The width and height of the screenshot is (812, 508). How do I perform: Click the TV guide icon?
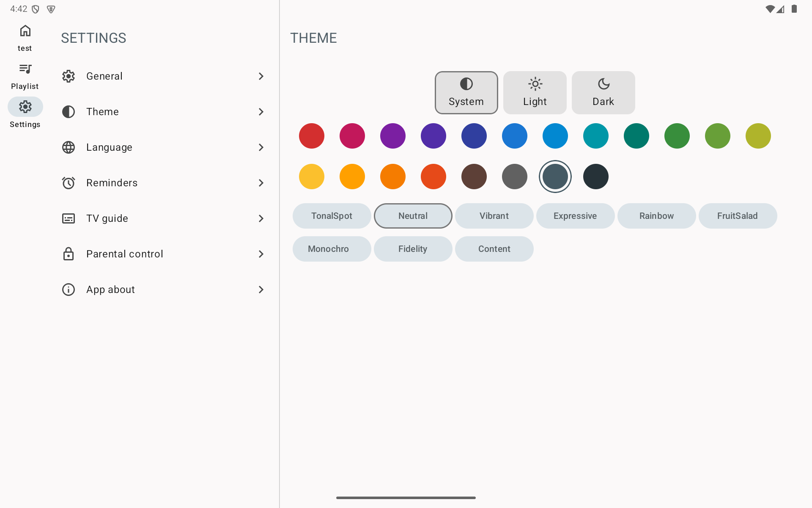pos(69,218)
